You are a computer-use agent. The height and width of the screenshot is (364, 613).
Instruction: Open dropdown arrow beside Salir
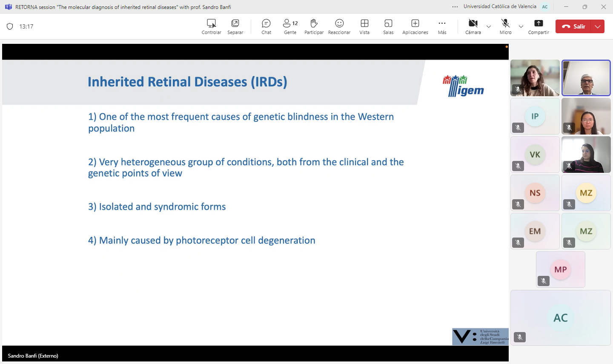[598, 26]
